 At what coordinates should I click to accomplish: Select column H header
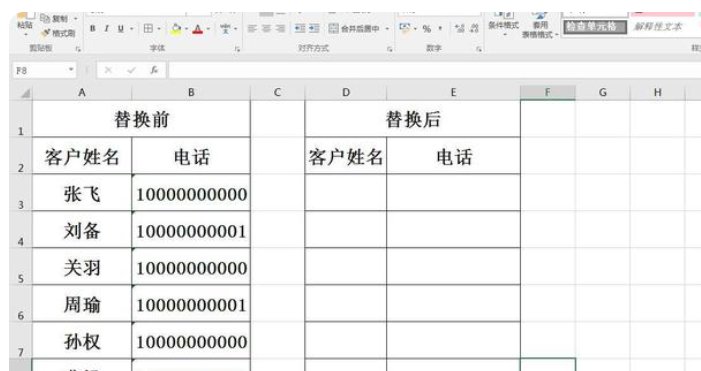(657, 93)
